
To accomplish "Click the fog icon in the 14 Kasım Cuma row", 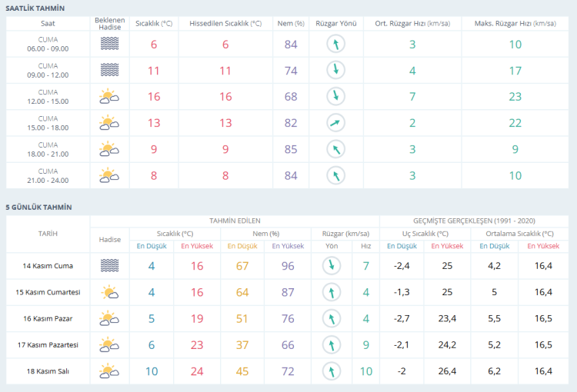I will click(x=109, y=266).
